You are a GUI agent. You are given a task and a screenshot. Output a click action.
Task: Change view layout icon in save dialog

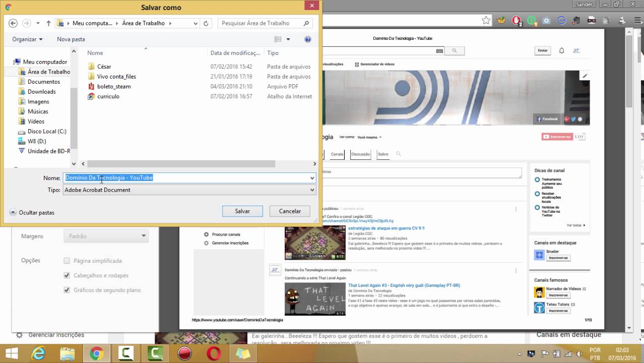click(278, 39)
